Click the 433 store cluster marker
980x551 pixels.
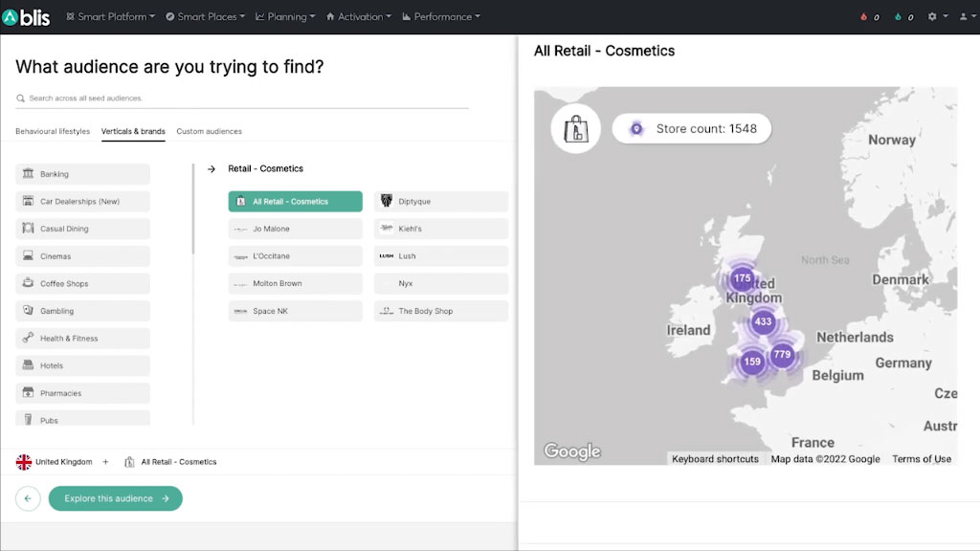click(x=763, y=321)
